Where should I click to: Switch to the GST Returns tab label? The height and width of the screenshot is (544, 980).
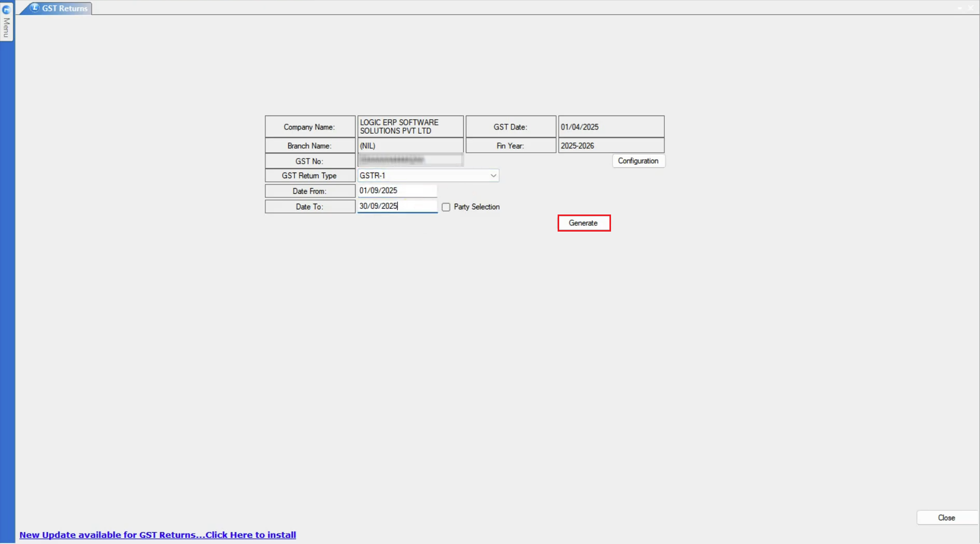[64, 8]
